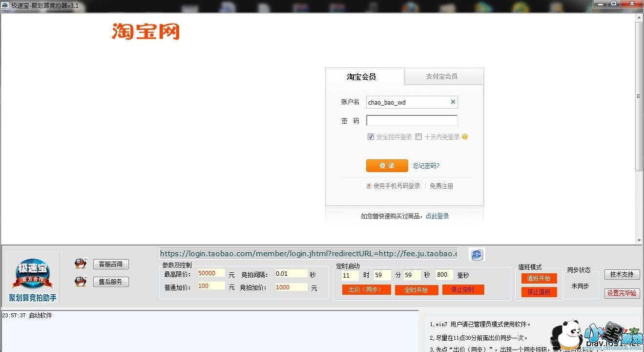Focus the 密码 password field
The height and width of the screenshot is (352, 644).
(x=412, y=120)
